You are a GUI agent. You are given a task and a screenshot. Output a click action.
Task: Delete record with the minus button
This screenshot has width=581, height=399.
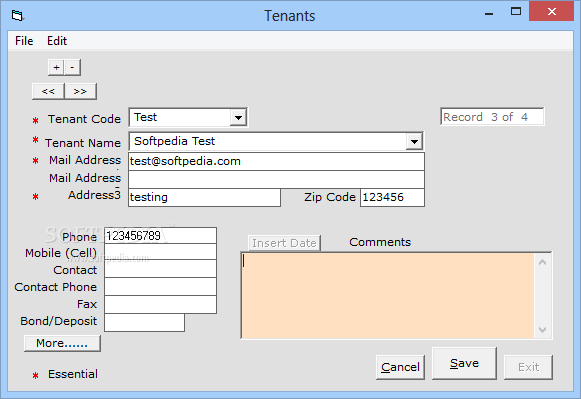pos(72,67)
